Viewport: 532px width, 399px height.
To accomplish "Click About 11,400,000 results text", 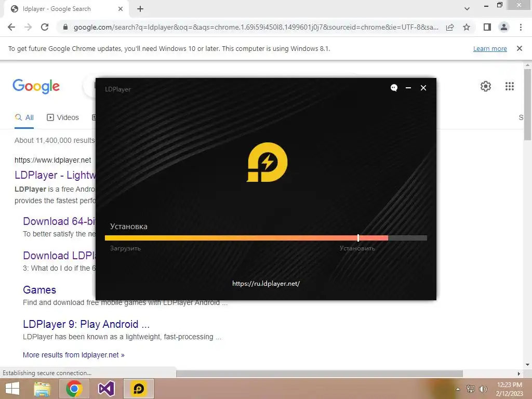I will [x=55, y=140].
